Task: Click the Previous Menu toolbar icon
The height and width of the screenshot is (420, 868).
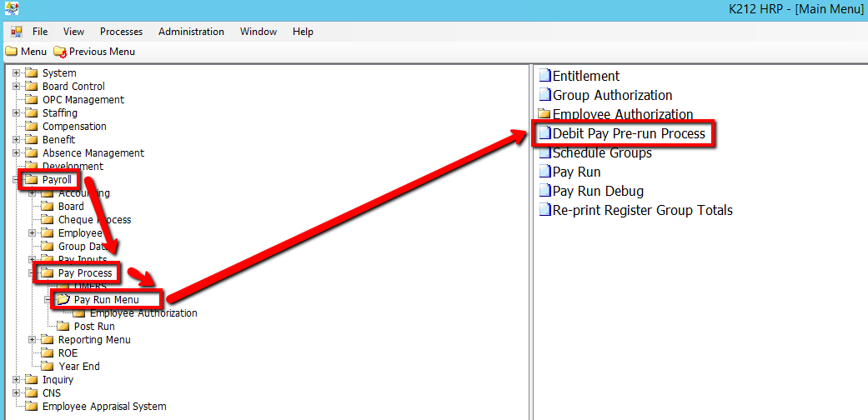Action: click(x=60, y=52)
